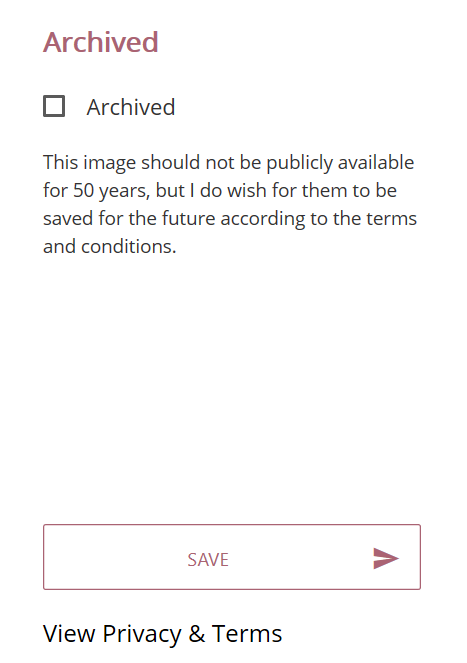The width and height of the screenshot is (467, 663).
Task: Select the text 'saved for the future'
Action: [x=129, y=219]
